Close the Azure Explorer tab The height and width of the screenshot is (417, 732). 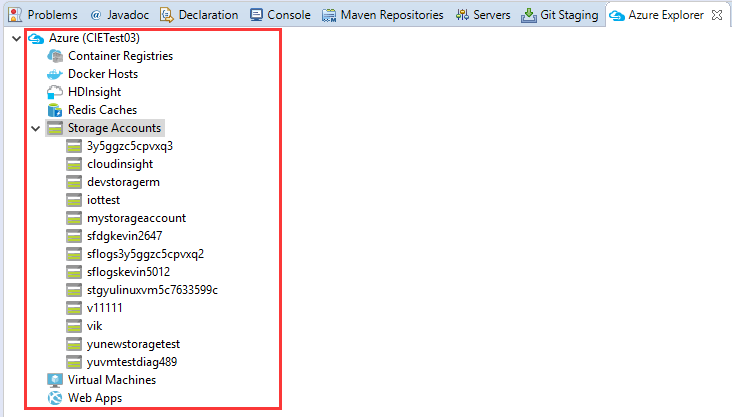pyautogui.click(x=716, y=15)
